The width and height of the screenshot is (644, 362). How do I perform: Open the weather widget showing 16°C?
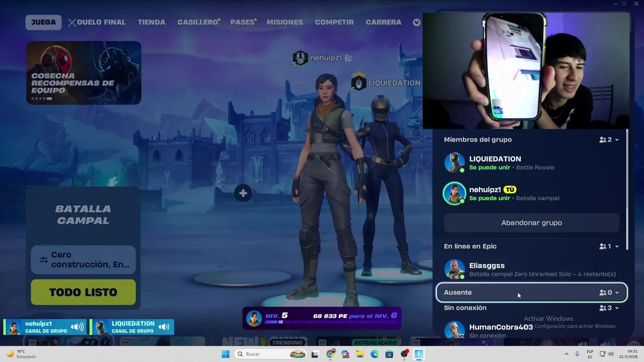21,354
